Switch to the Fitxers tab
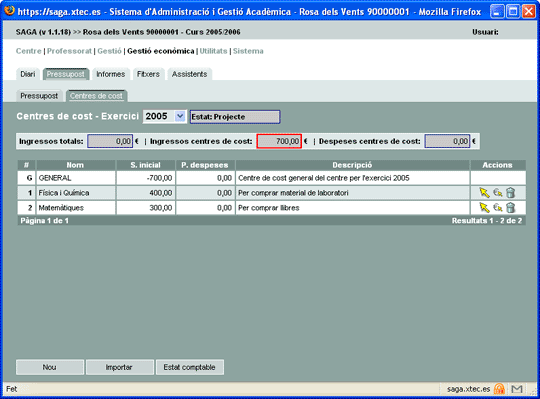This screenshot has height=399, width=540. [148, 74]
